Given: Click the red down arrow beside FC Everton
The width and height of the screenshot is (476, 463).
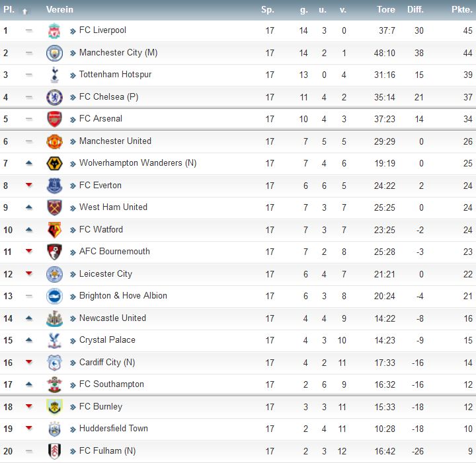Looking at the screenshot, I should point(29,185).
